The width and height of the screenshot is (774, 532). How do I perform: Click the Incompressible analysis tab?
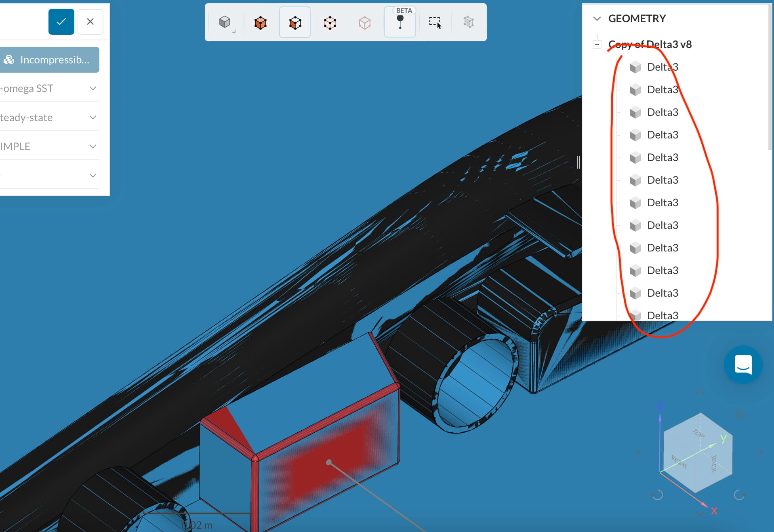click(49, 59)
